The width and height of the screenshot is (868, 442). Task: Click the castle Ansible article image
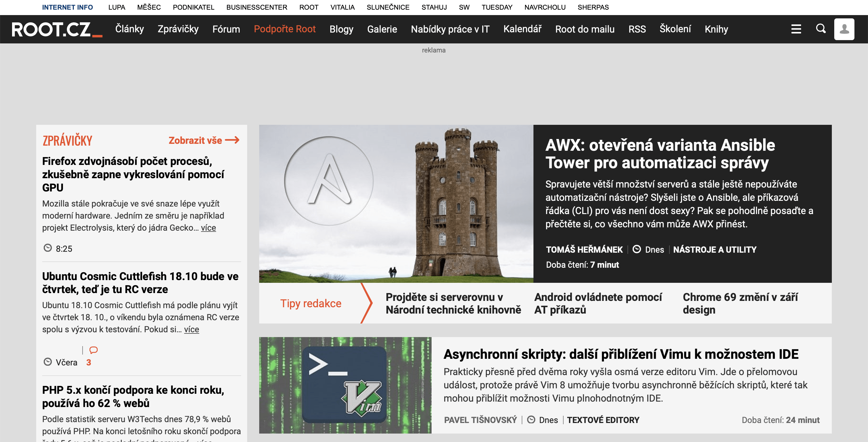pos(396,204)
